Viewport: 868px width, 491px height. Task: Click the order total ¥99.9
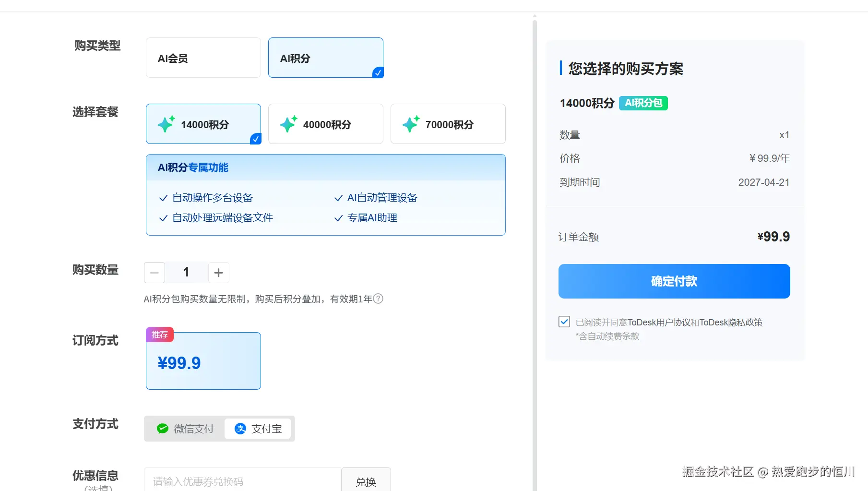click(773, 237)
